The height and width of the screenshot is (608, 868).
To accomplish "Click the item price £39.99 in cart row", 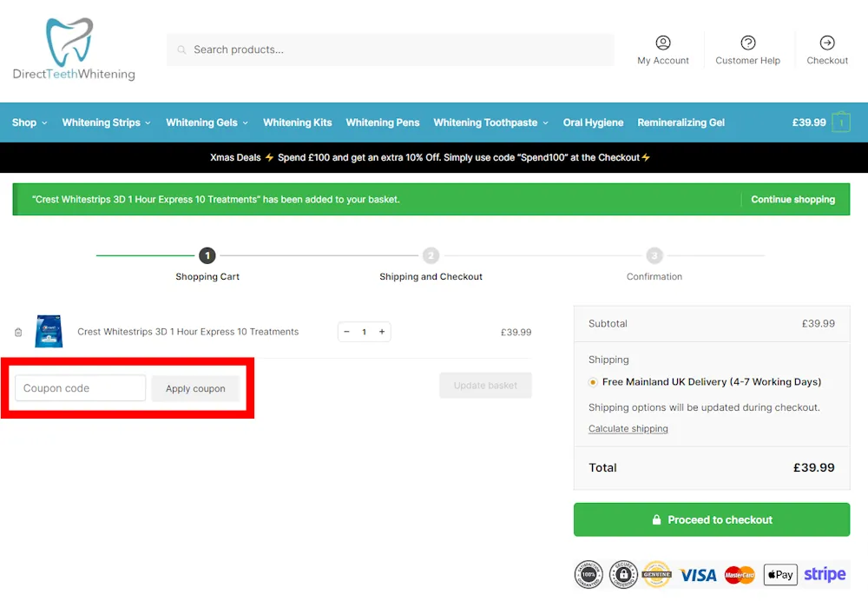I will pyautogui.click(x=516, y=333).
